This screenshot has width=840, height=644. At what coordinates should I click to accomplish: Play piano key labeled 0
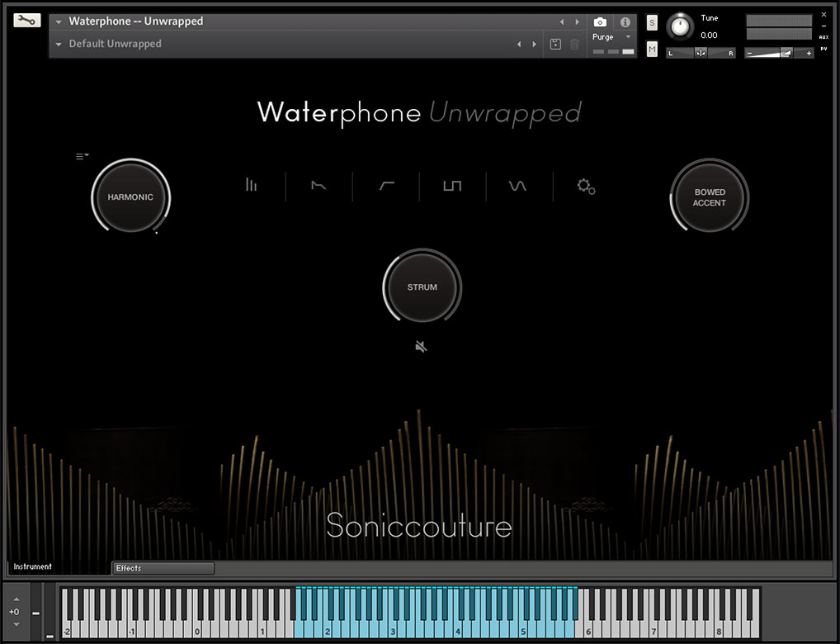click(197, 631)
